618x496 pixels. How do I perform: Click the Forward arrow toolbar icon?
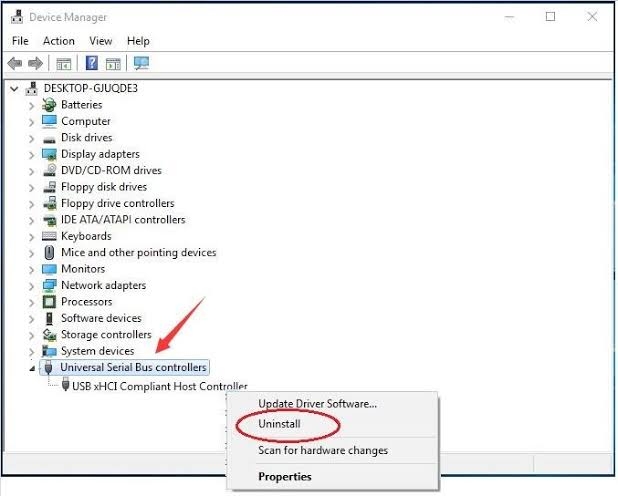click(x=35, y=63)
